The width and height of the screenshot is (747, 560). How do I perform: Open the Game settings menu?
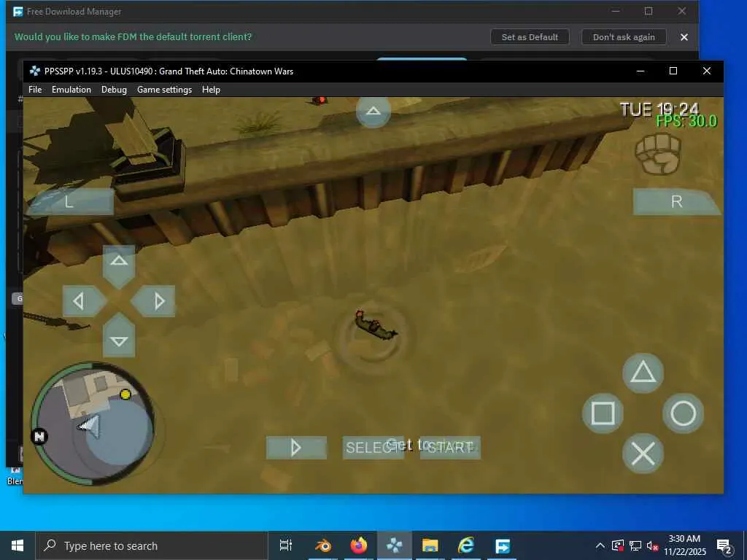coord(164,90)
